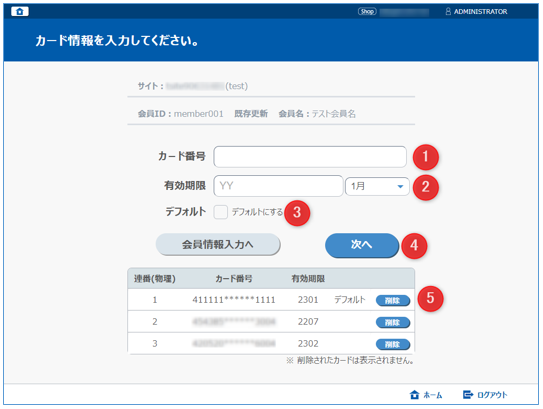Click the ADMINISTRATOR user icon
The width and height of the screenshot is (543, 409).
(448, 11)
